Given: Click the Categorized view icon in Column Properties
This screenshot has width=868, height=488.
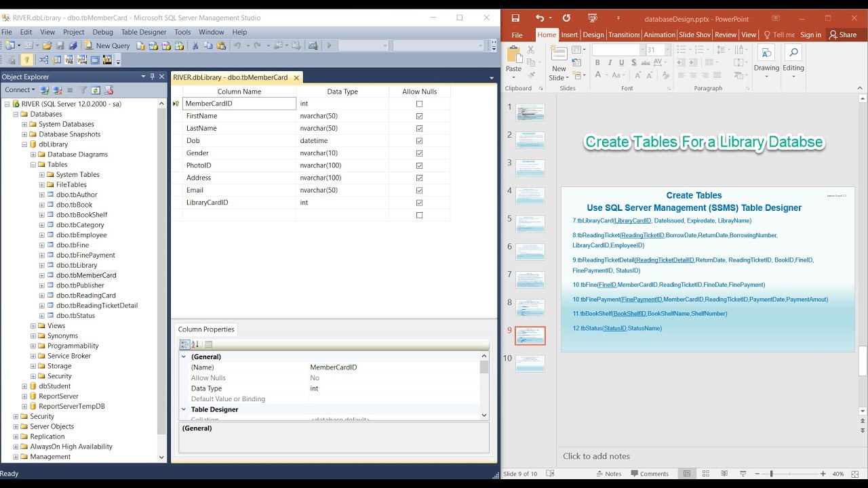Looking at the screenshot, I should click(x=184, y=344).
